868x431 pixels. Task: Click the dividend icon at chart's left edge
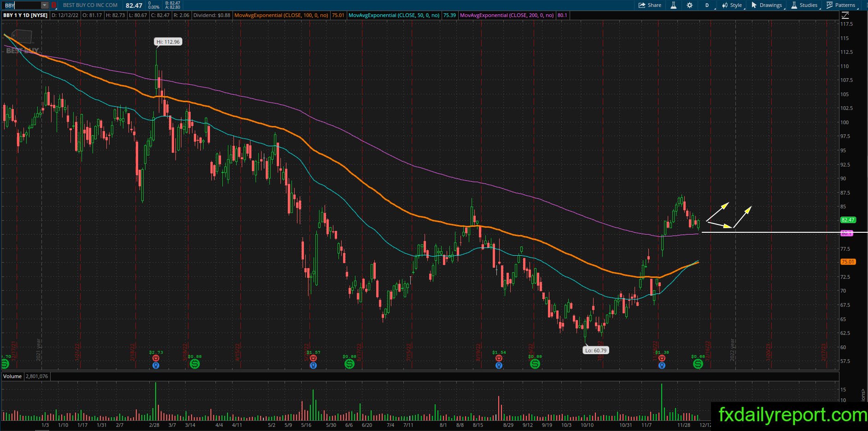click(x=5, y=364)
